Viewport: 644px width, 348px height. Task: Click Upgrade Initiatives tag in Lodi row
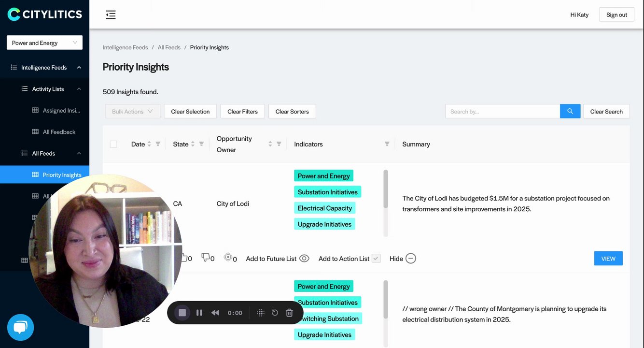coord(324,224)
